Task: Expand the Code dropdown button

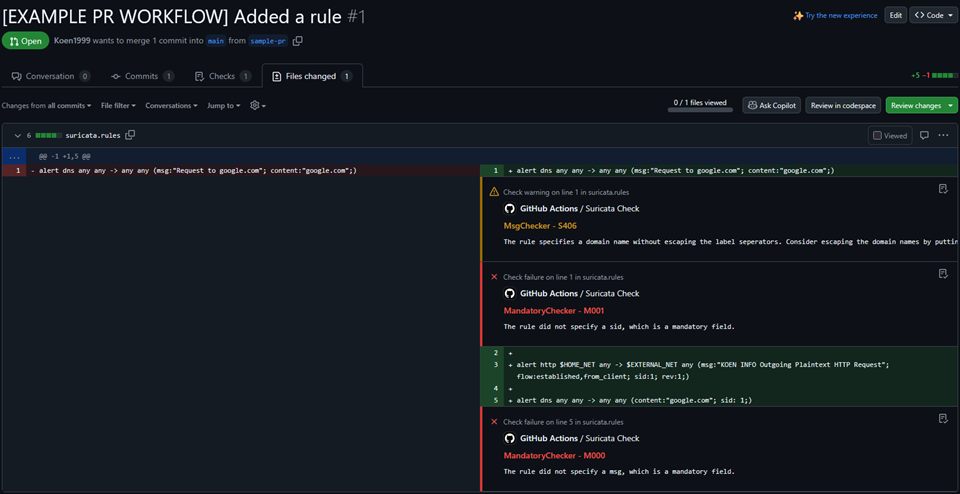Action: [933, 15]
